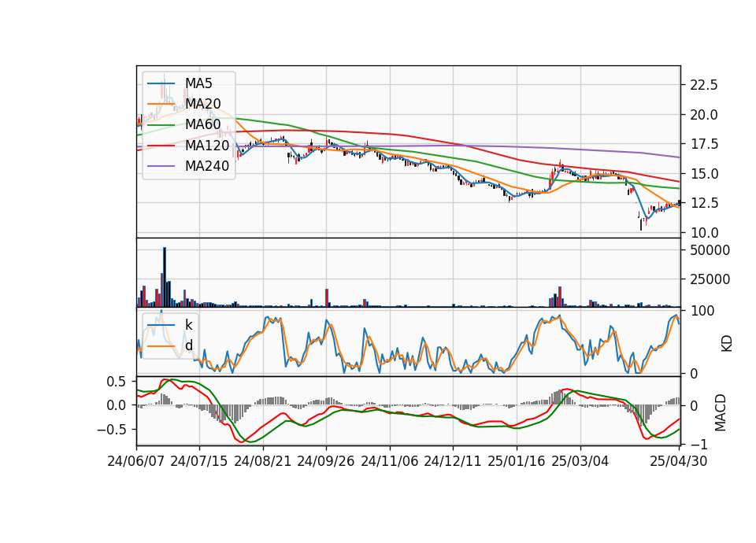The width and height of the screenshot is (756, 543).
Task: Click the MA120 legend label
Action: [x=207, y=146]
